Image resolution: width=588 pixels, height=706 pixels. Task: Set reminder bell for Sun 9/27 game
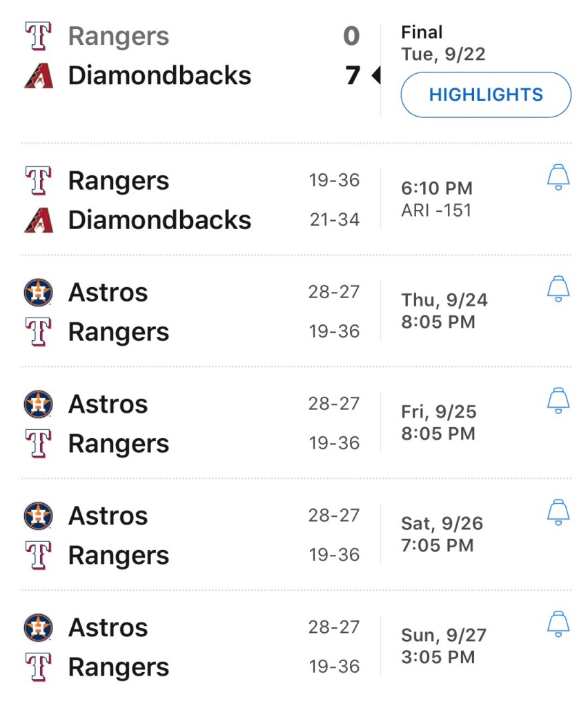(x=558, y=625)
